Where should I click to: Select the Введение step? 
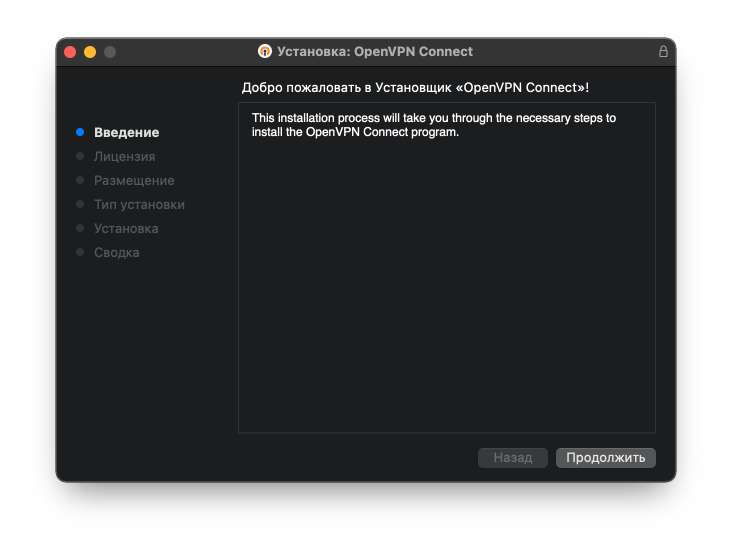(x=127, y=133)
